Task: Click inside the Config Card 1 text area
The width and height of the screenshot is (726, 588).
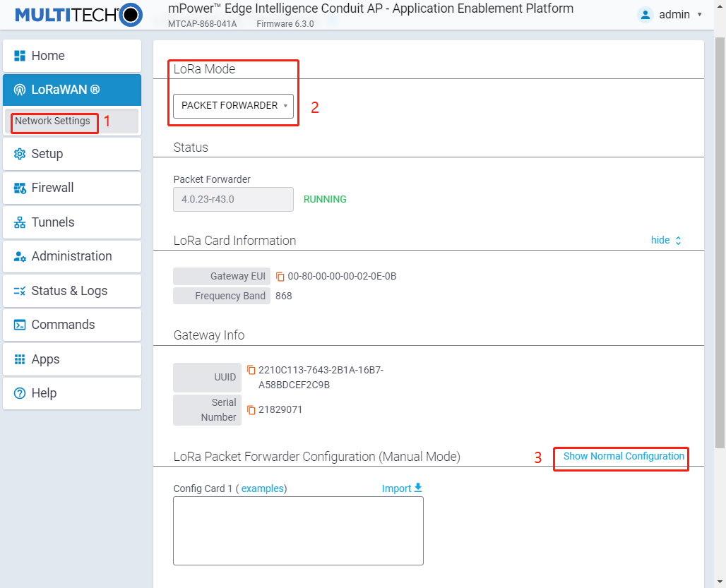Action: click(298, 531)
